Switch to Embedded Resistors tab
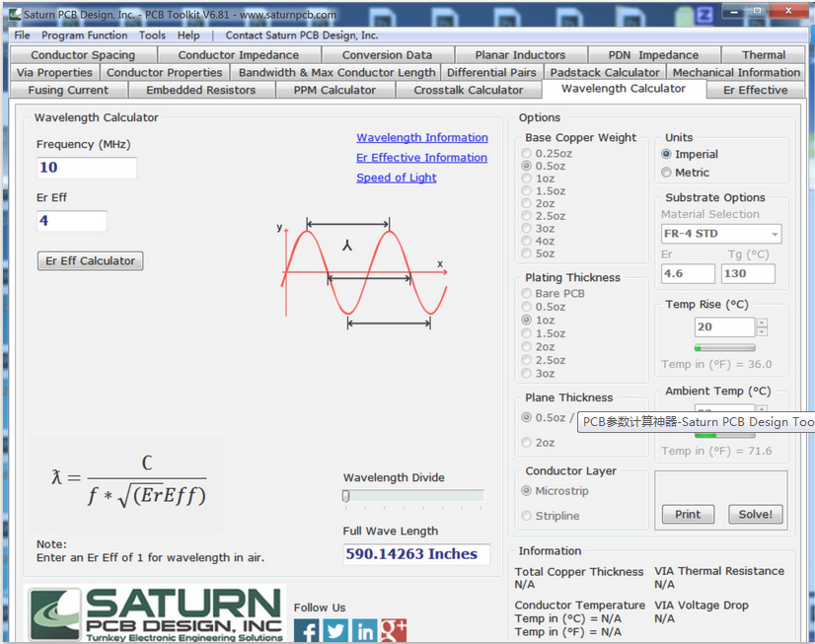 201,90
